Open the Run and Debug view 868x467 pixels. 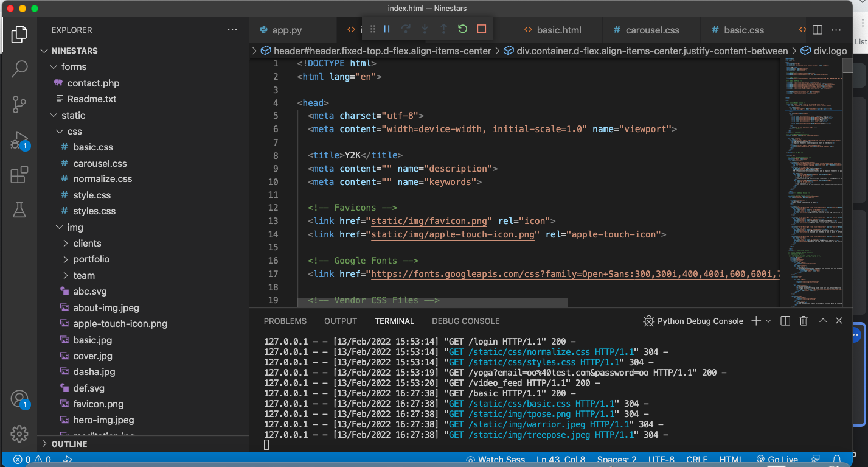click(19, 140)
